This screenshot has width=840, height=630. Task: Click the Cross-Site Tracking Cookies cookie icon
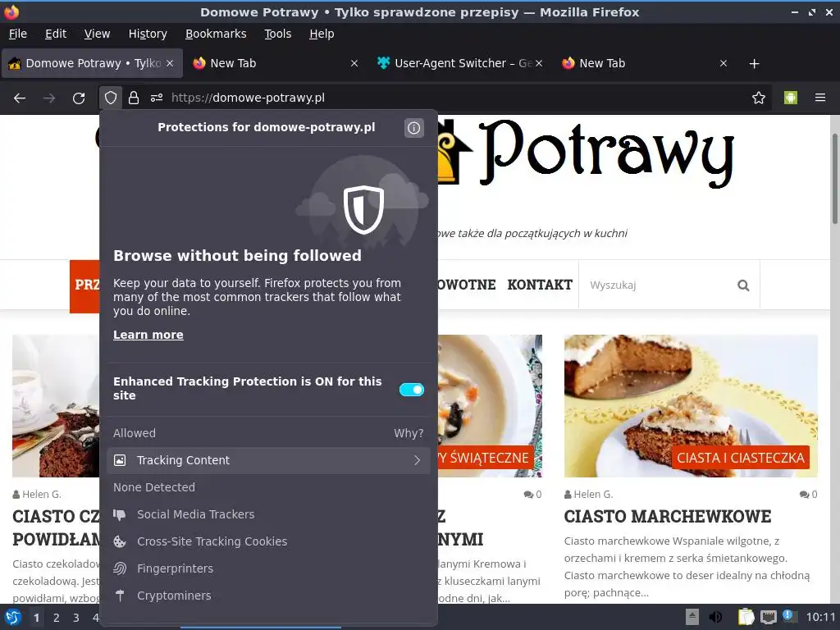coord(120,541)
